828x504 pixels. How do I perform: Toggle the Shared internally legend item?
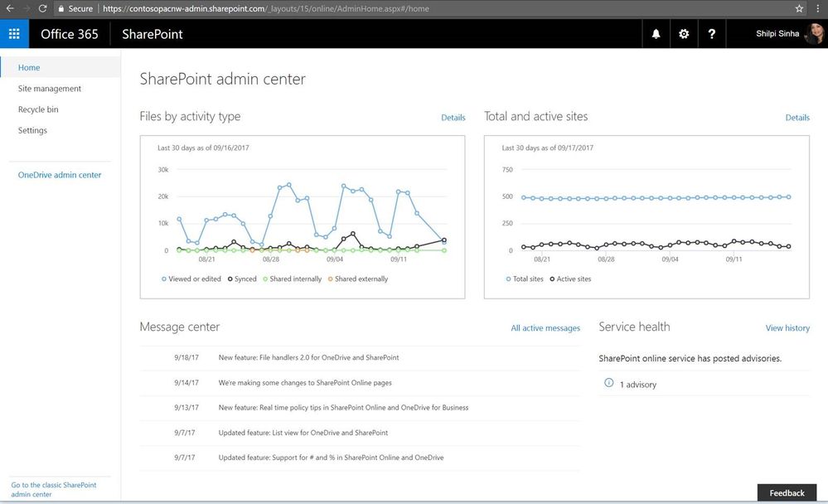click(x=292, y=279)
